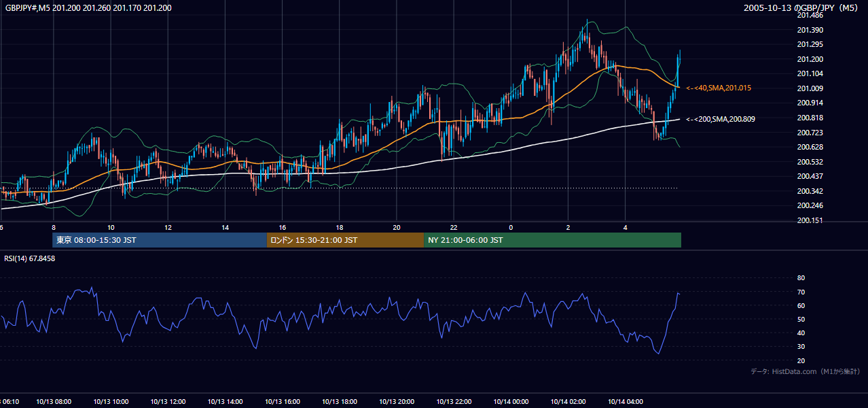The image size is (868, 408).
Task: Click price axis value 200.342
Action: [x=810, y=191]
